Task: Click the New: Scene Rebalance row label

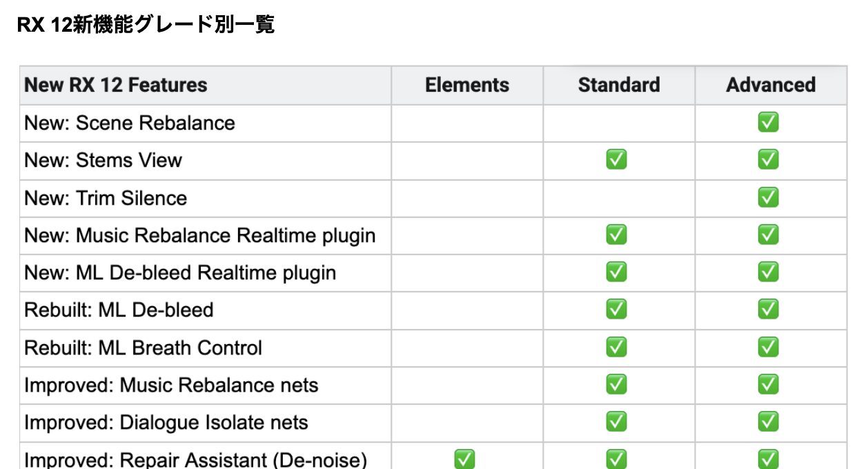Action: tap(130, 123)
